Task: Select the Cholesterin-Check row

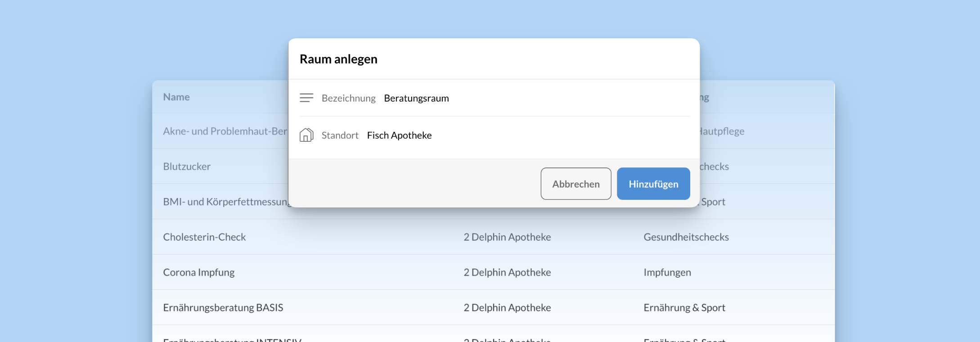Action: pyautogui.click(x=204, y=237)
